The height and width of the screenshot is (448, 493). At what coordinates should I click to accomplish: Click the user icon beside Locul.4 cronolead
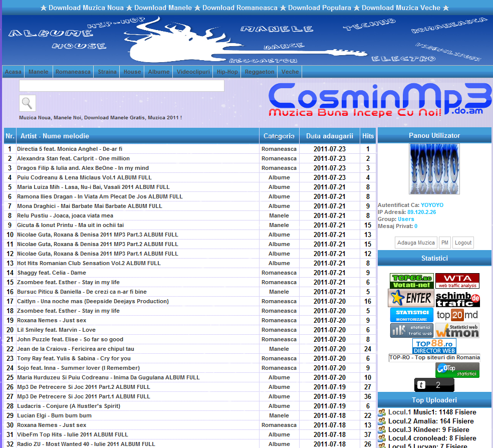[x=382, y=438]
